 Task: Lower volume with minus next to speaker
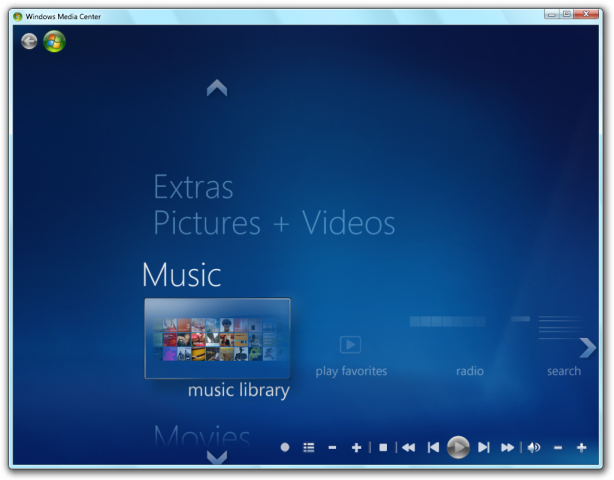point(558,447)
